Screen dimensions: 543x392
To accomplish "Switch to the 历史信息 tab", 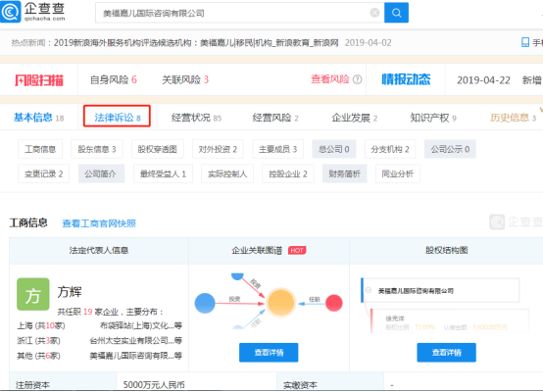I will [x=514, y=118].
